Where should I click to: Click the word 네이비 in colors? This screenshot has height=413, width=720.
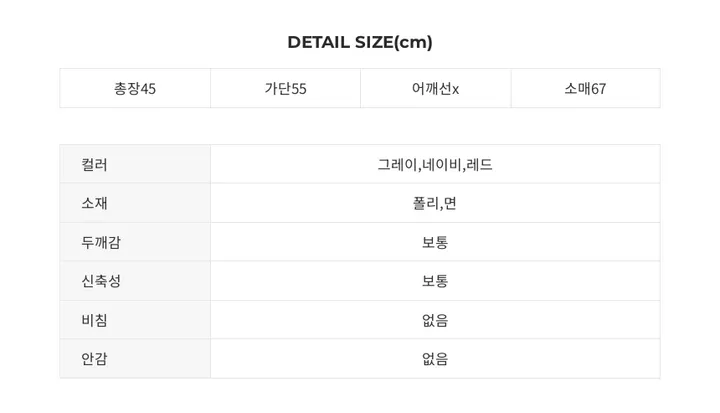(442, 164)
